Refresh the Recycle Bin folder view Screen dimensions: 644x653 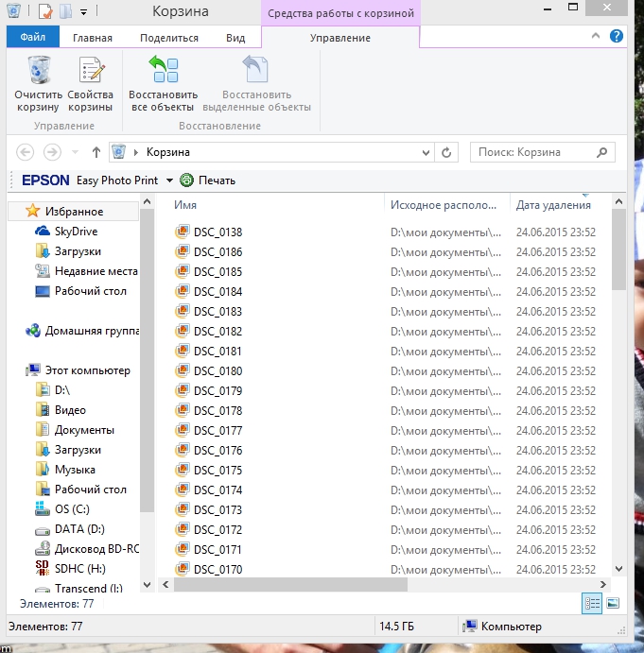pyautogui.click(x=446, y=152)
